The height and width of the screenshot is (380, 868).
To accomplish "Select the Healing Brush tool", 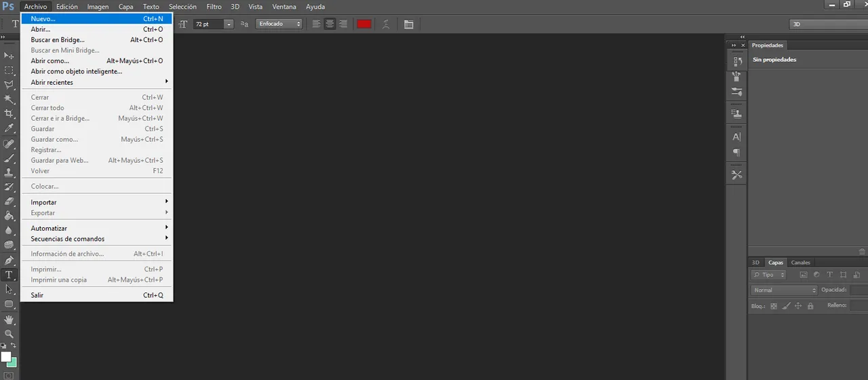I will (9, 144).
